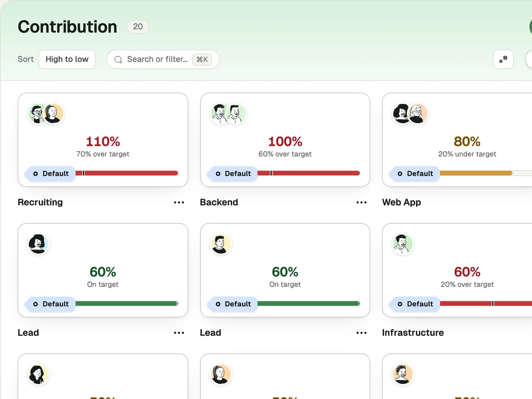Click the 100% value on the Backend card
532x399 pixels.
285,141
